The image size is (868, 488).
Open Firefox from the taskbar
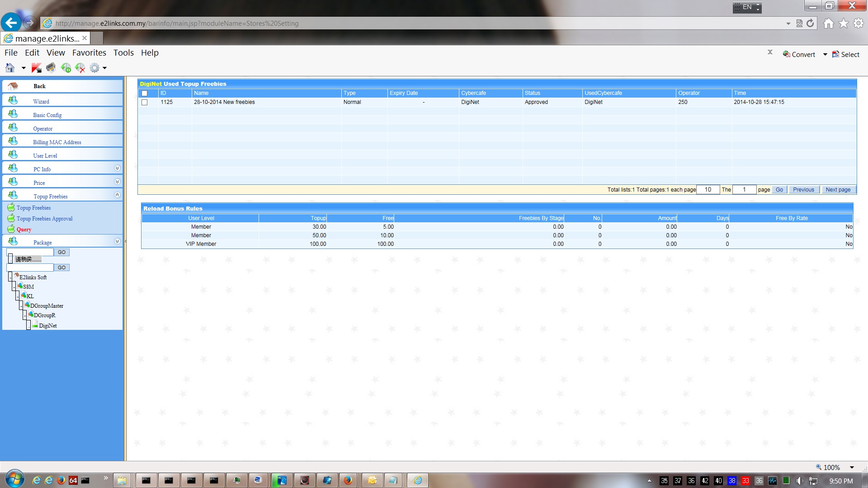348,480
